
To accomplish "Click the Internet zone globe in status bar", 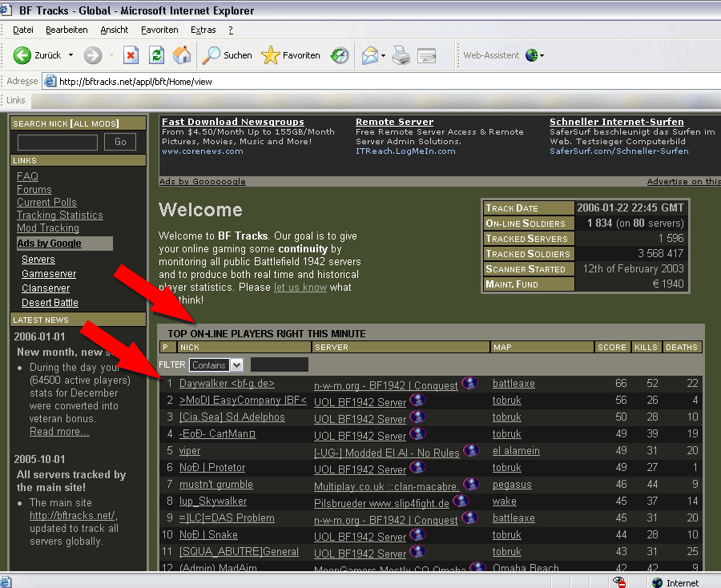I will (x=657, y=582).
